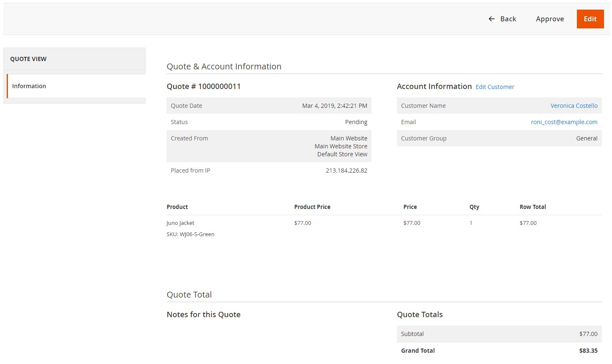Click the Row Total column header

[x=533, y=207]
